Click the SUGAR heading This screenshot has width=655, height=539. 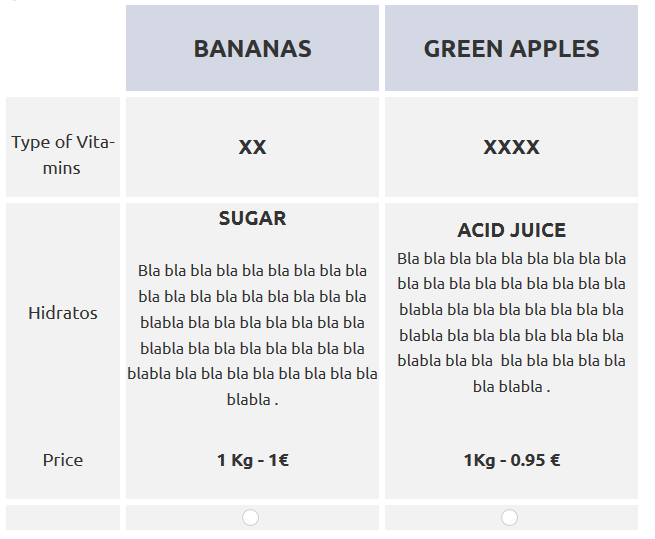(252, 218)
